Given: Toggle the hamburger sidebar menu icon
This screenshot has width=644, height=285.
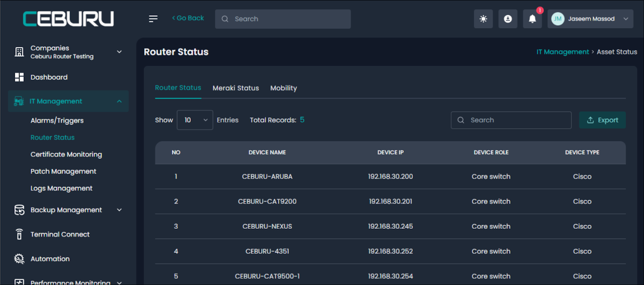Looking at the screenshot, I should pos(153,19).
